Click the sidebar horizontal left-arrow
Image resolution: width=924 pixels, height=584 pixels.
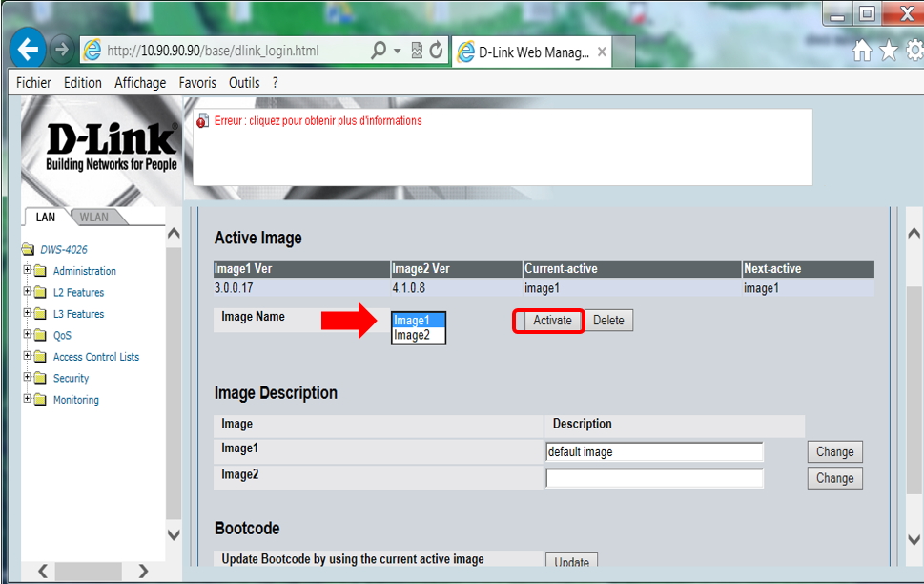tap(42, 571)
